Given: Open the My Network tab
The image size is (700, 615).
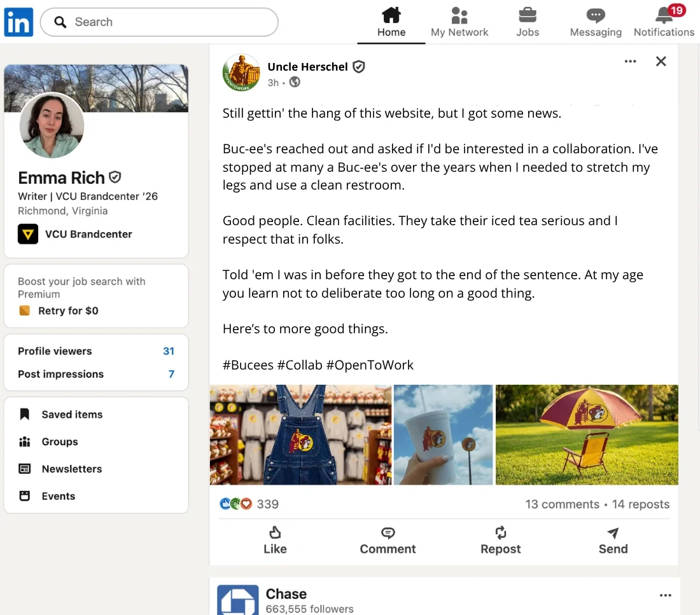Looking at the screenshot, I should tap(459, 22).
